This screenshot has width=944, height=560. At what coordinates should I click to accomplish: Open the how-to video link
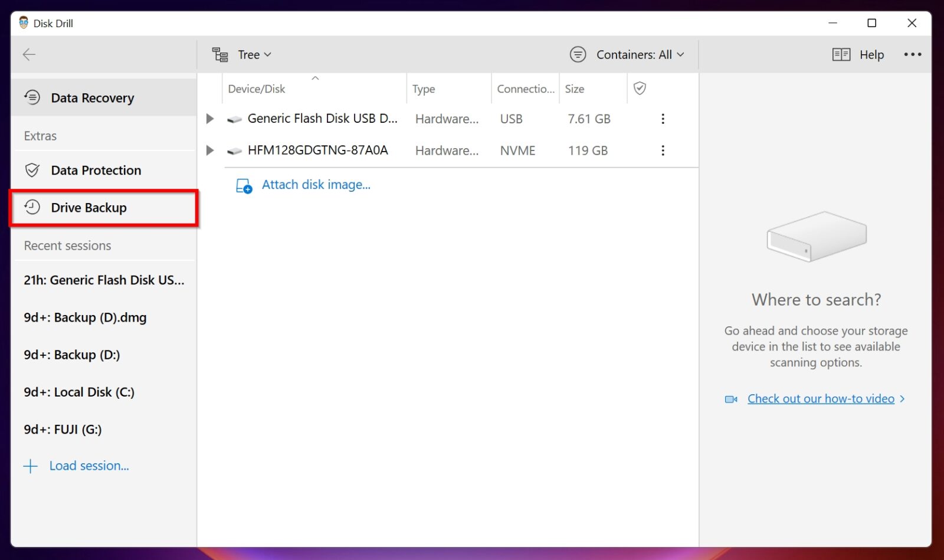tap(822, 398)
